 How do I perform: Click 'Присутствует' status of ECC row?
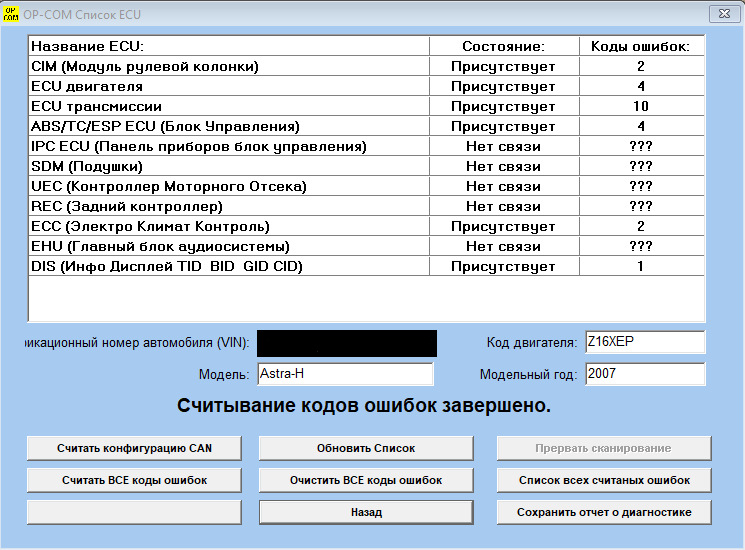coord(503,227)
